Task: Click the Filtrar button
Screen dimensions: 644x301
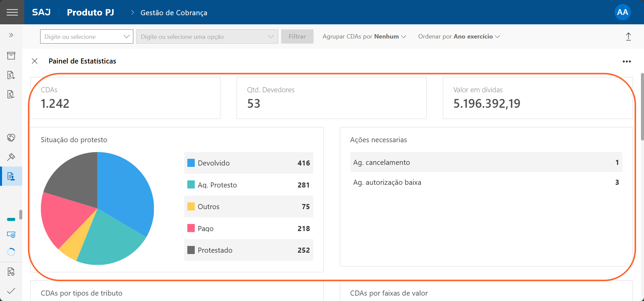Action: coord(297,36)
